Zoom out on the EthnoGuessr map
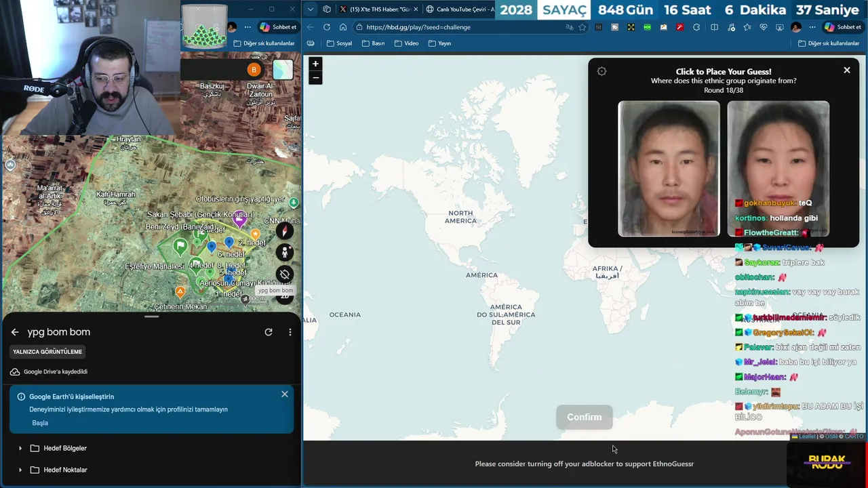Viewport: 868px width, 488px height. [x=315, y=78]
